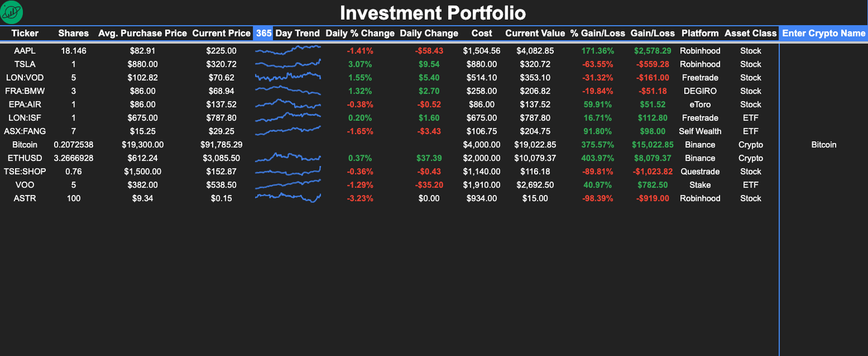Select the Bitcoin crypto name entry field
The height and width of the screenshot is (356, 868).
pos(824,144)
